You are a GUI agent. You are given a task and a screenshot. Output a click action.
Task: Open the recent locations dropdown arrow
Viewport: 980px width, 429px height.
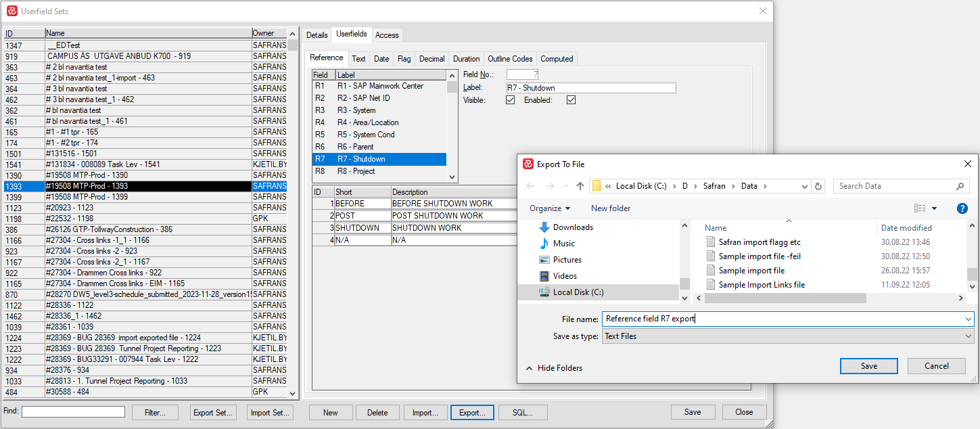(x=565, y=186)
